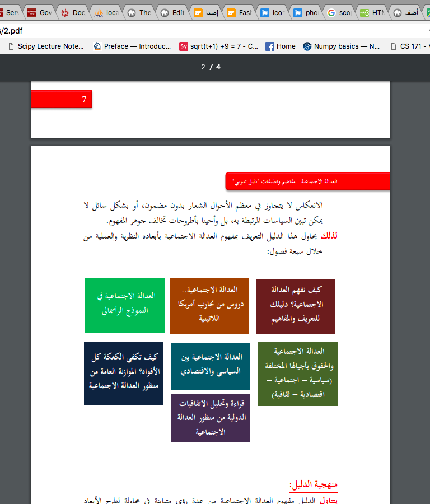Open the Google 'sco' tab
The image size is (430, 504).
click(340, 12)
